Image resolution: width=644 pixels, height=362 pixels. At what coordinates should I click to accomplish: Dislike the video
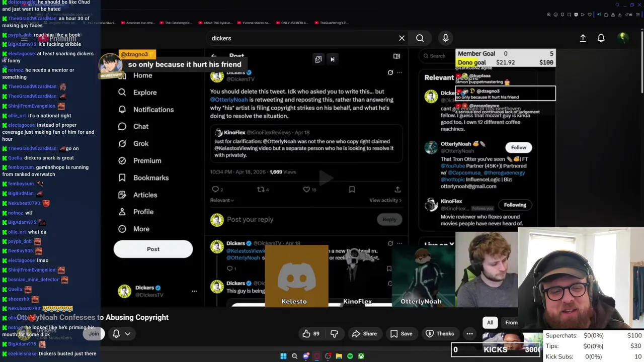(x=334, y=334)
